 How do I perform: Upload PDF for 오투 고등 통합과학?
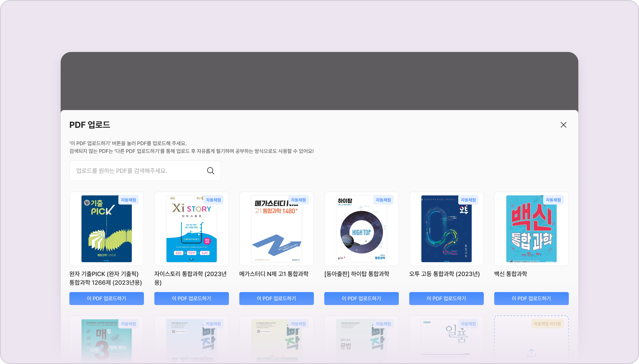pyautogui.click(x=446, y=298)
